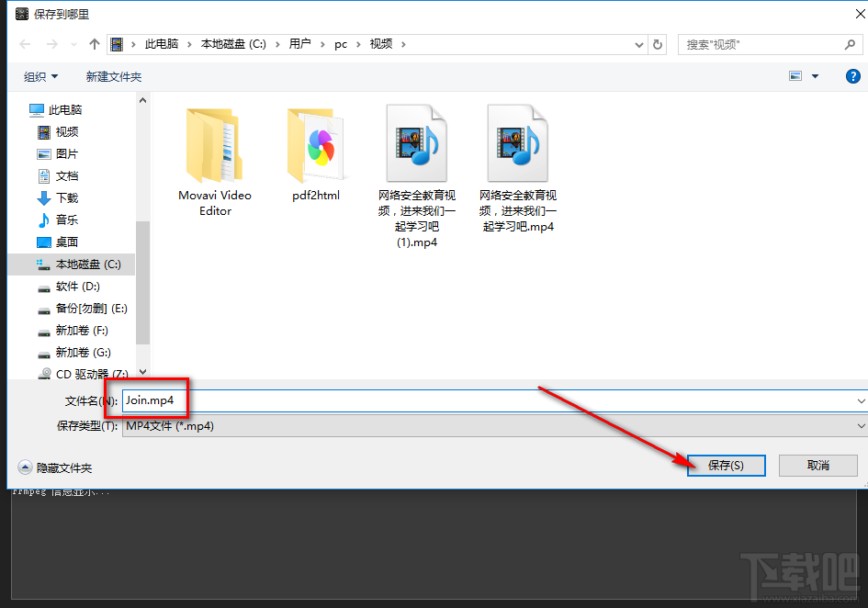Select 图片 in the navigation tree

click(58, 154)
